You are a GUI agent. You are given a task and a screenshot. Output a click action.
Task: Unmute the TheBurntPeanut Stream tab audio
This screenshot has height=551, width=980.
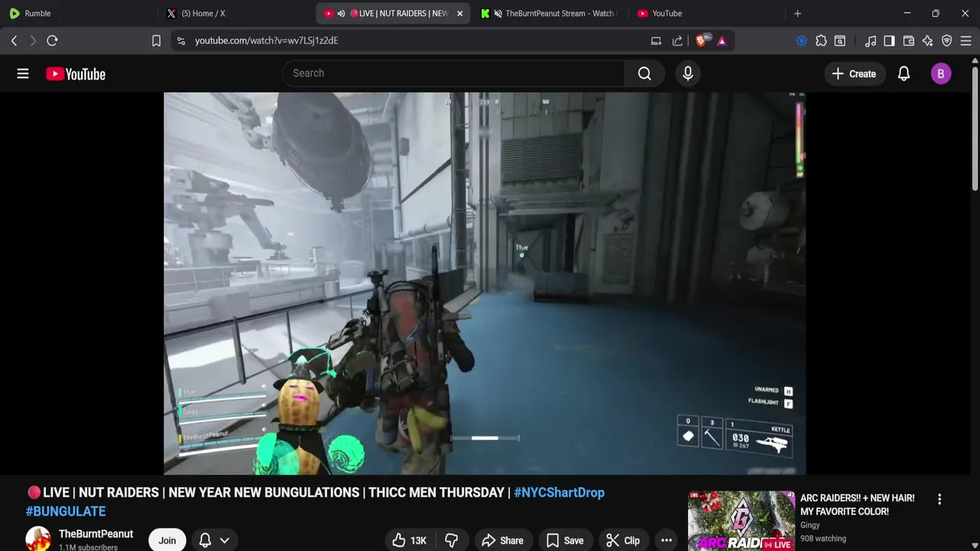tap(498, 13)
